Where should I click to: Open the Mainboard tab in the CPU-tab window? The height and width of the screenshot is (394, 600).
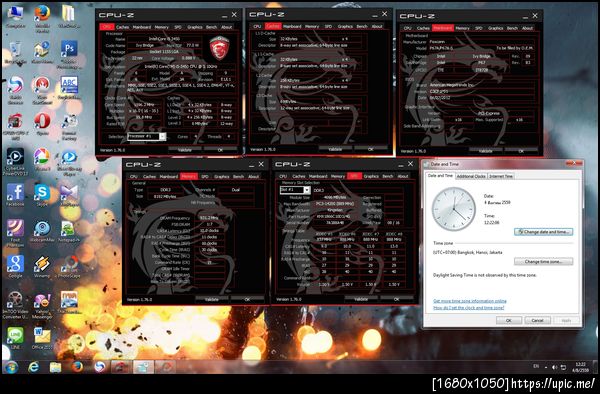point(142,27)
